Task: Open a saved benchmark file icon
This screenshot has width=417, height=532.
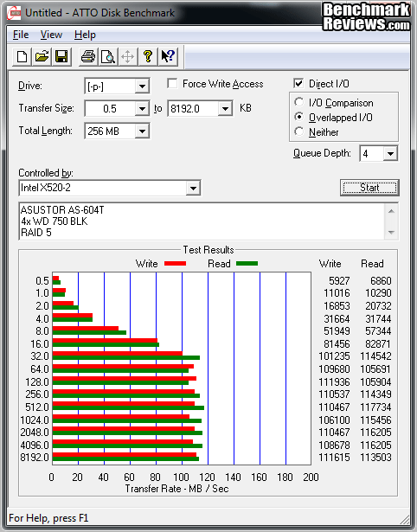Action: tap(42, 57)
